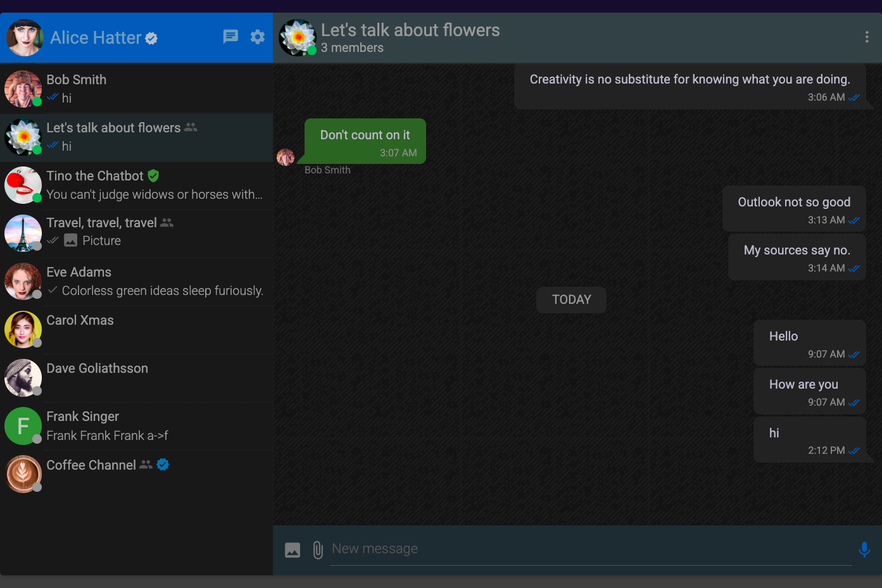
Task: Click the Outlook not so good message
Action: point(794,209)
